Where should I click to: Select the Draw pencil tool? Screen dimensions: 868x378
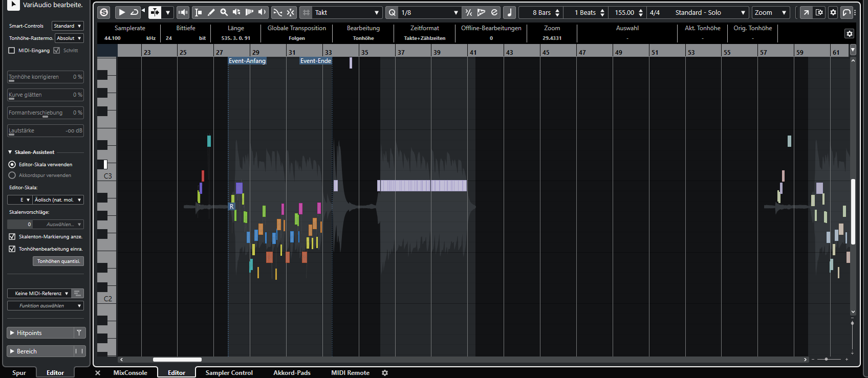click(211, 12)
